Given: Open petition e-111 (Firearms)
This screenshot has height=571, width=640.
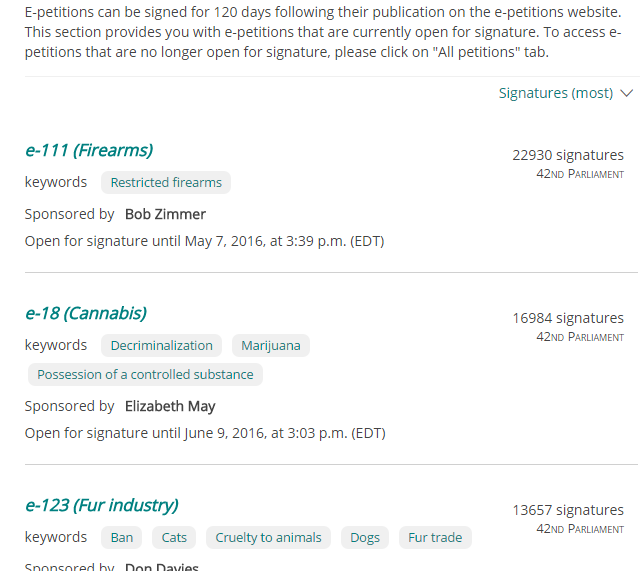Looking at the screenshot, I should coord(89,151).
